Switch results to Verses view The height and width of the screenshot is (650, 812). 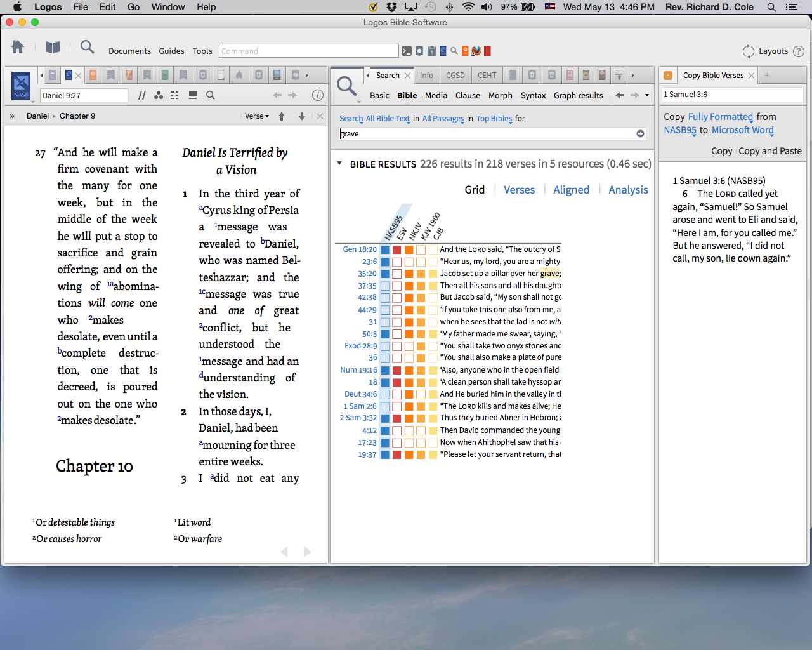point(520,190)
